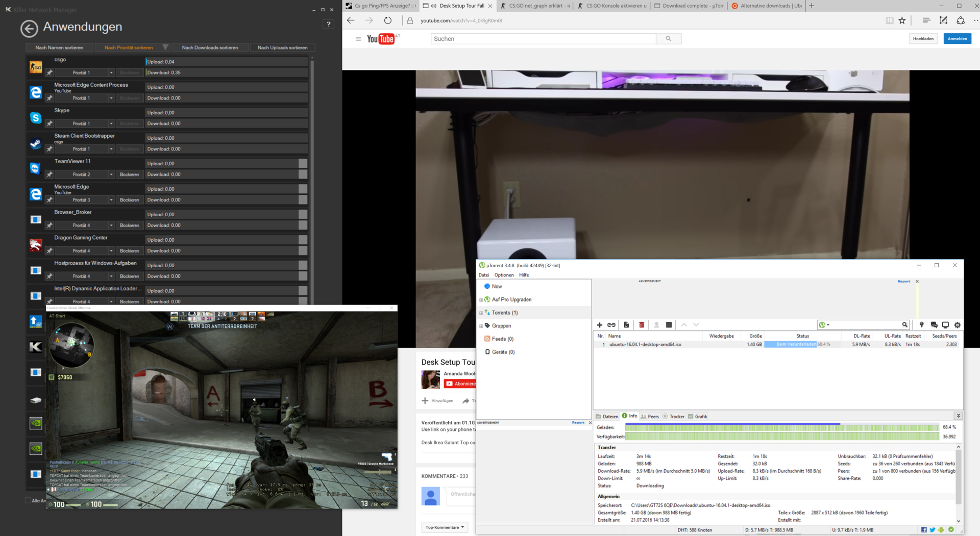Click YouTube Hochladen button
This screenshot has width=980, height=536.
pos(923,39)
